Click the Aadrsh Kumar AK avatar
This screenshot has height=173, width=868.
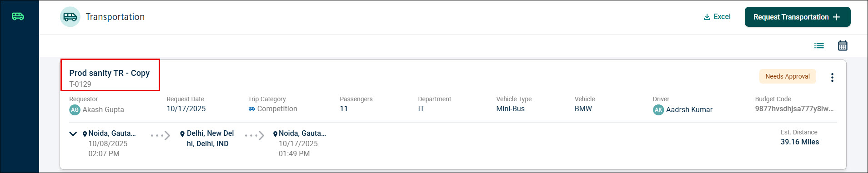(658, 110)
